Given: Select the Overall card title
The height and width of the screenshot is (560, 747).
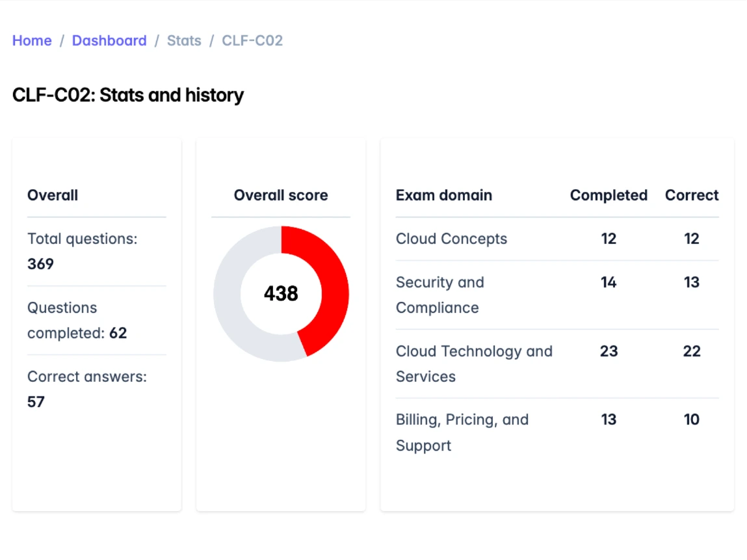Looking at the screenshot, I should coord(53,195).
